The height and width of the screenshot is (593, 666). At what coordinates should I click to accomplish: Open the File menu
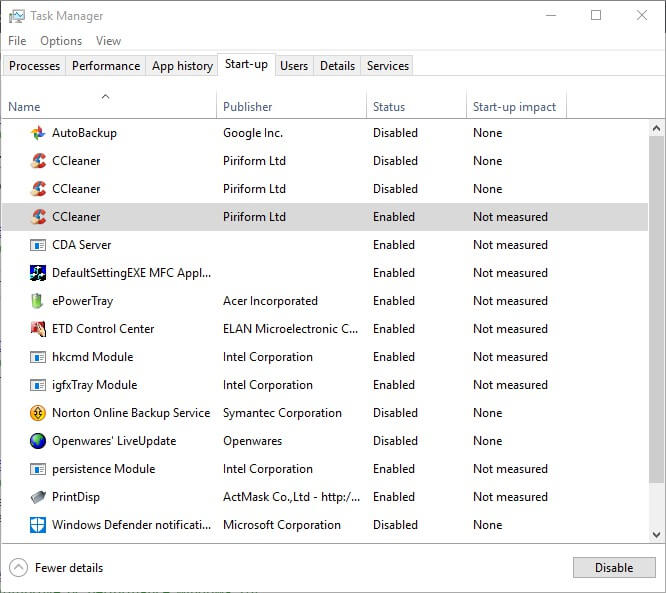[x=17, y=41]
